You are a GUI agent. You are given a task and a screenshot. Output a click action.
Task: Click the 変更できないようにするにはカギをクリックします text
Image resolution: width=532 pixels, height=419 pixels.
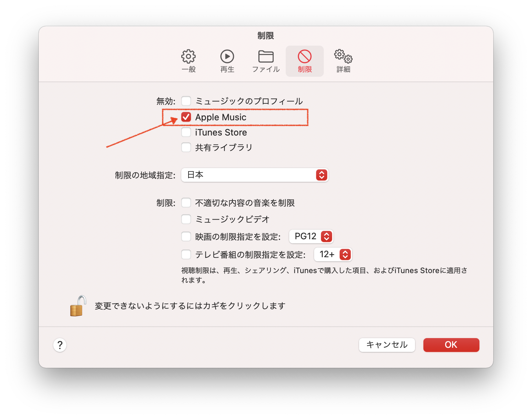click(190, 306)
